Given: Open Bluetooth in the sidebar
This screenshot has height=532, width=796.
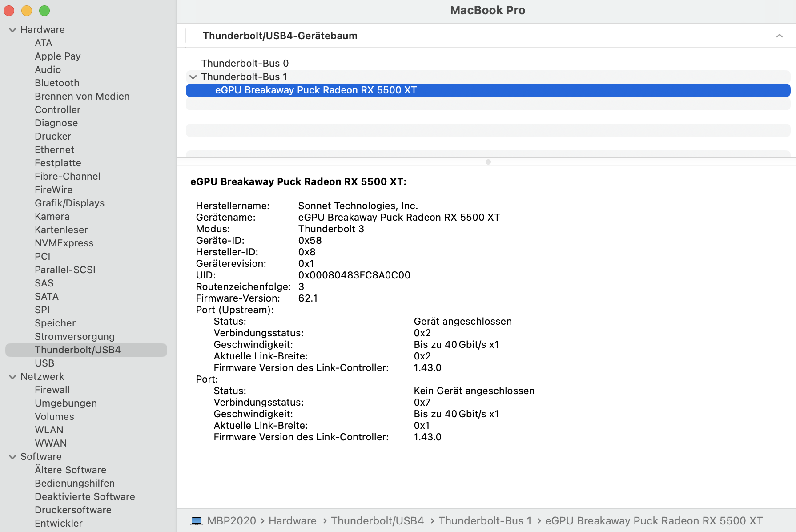Looking at the screenshot, I should point(57,83).
